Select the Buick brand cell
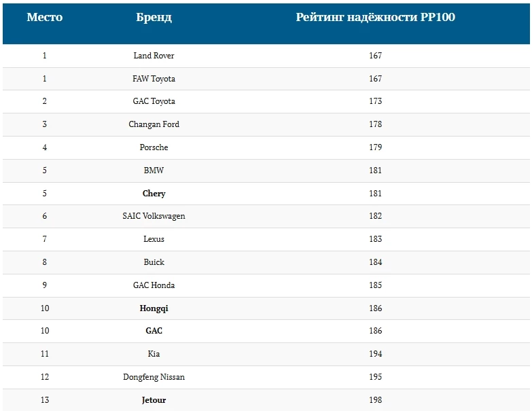Viewport: 532px width, 411px height. (x=154, y=262)
